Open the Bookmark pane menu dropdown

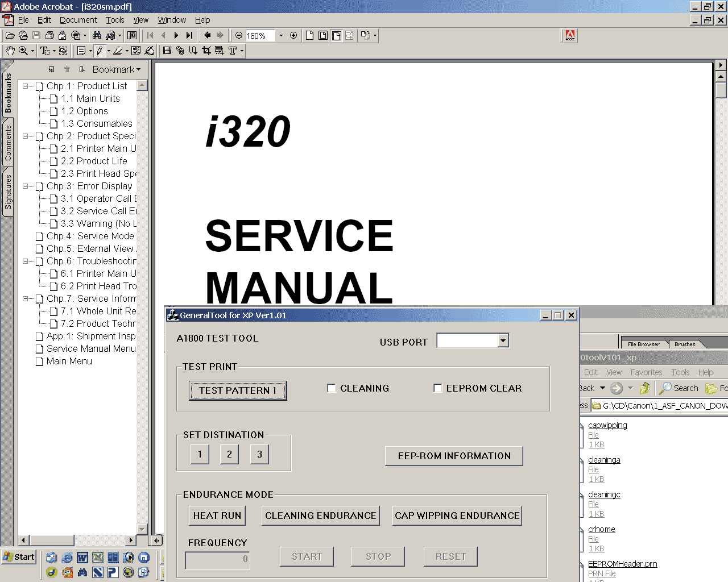pos(117,69)
